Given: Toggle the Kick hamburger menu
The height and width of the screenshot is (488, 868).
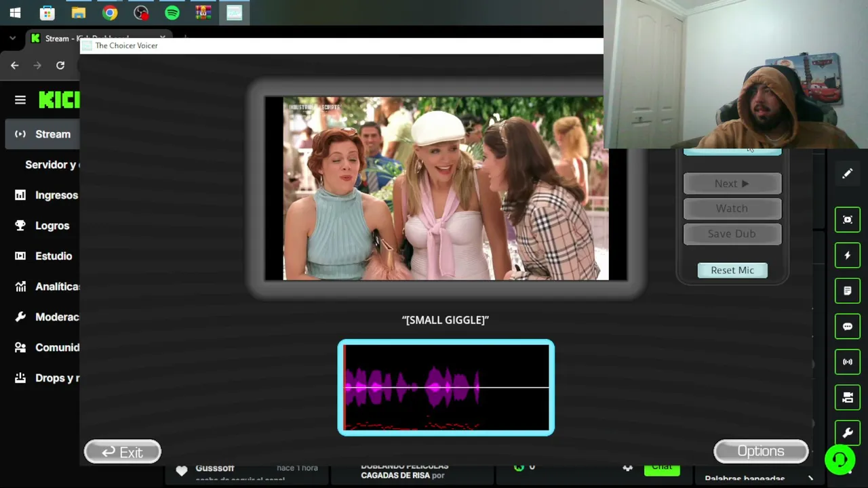Looking at the screenshot, I should [x=20, y=100].
